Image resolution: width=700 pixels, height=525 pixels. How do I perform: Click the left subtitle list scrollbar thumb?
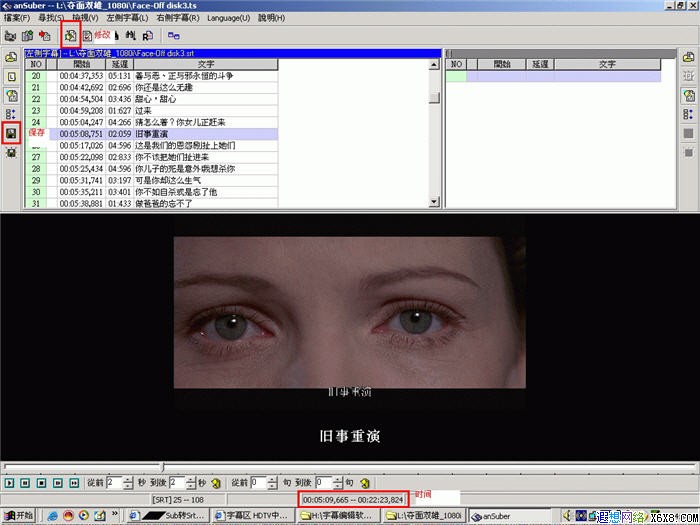[434, 98]
